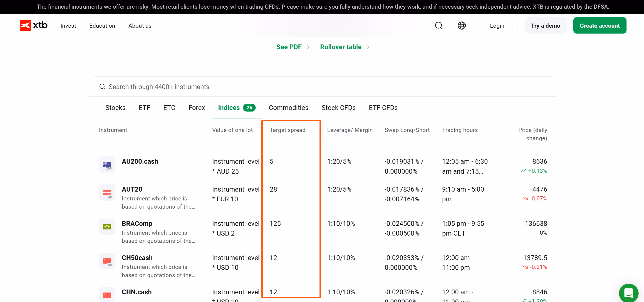This screenshot has height=302, width=644.
Task: Switch to the Forex tab
Action: coord(196,107)
